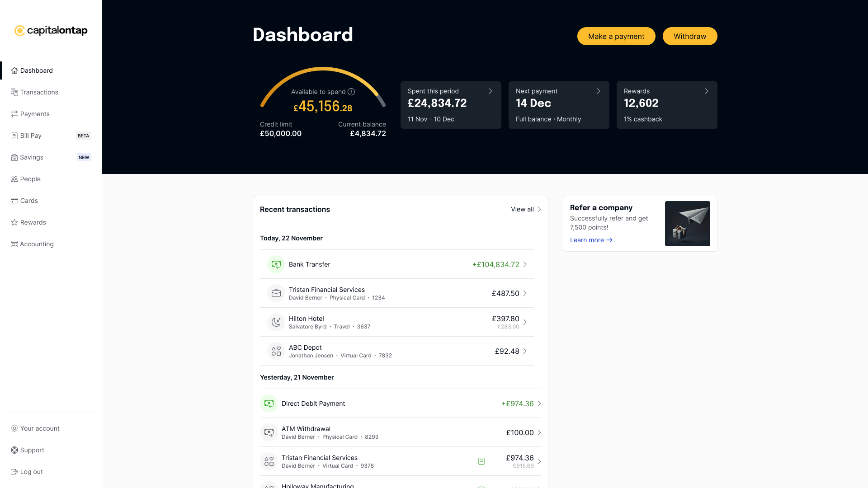Open Rewards card chevron
This screenshot has height=488, width=868.
point(707,91)
